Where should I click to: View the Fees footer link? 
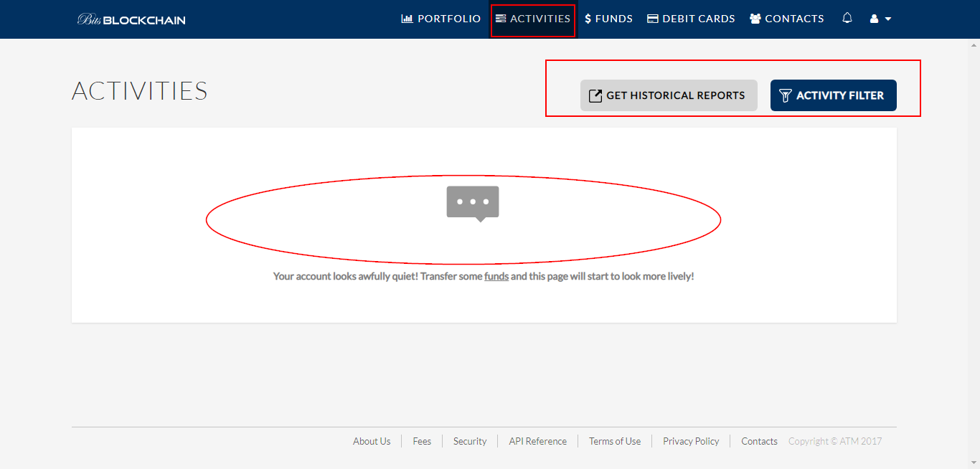point(422,441)
